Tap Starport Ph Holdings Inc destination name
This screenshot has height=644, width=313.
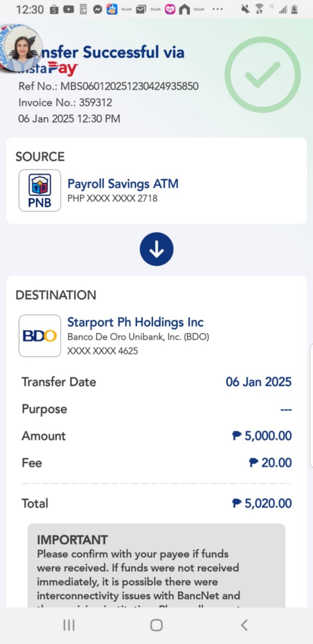coord(135,322)
